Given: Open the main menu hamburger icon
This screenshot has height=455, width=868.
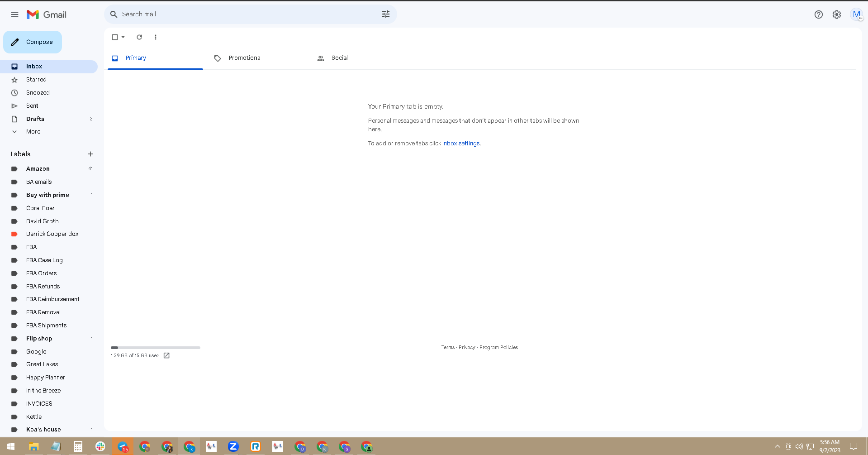Looking at the screenshot, I should [14, 14].
